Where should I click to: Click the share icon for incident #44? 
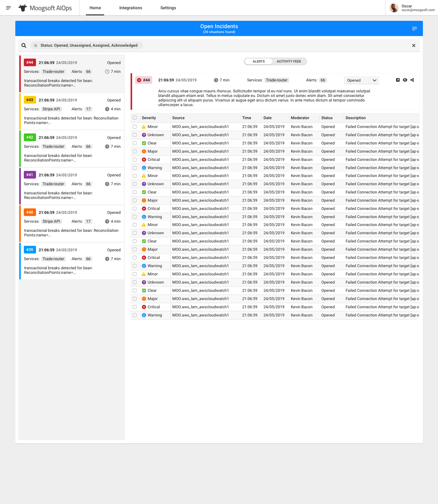pyautogui.click(x=412, y=80)
